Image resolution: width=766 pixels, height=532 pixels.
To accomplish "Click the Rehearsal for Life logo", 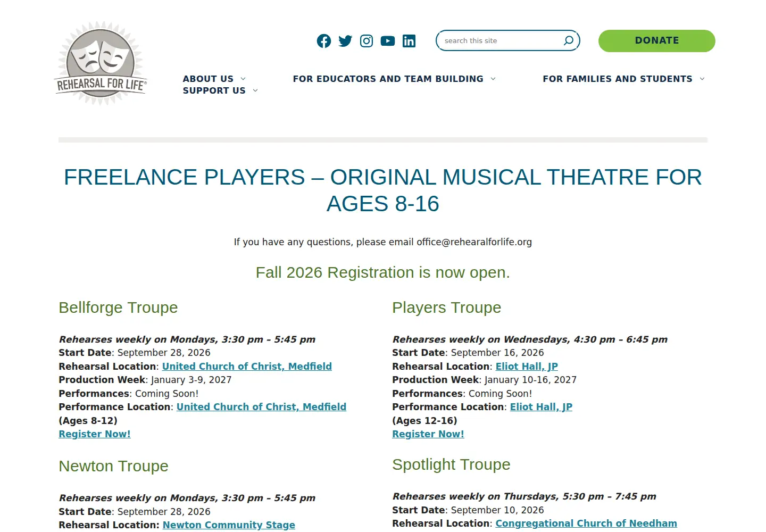I will (101, 63).
